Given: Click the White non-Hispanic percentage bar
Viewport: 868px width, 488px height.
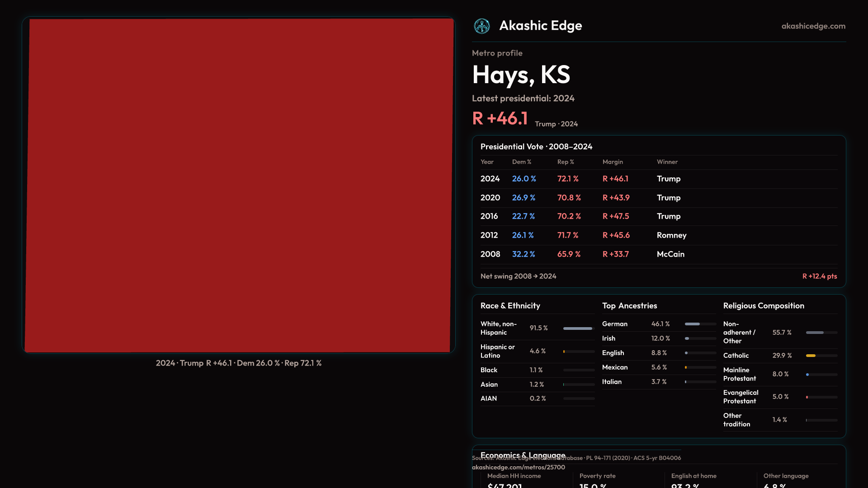Looking at the screenshot, I should point(578,328).
